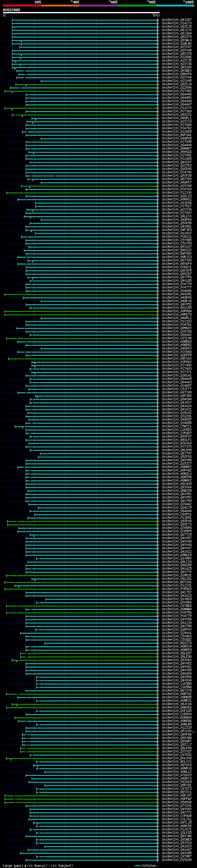Click the orange ~40% identity scale segment
The width and height of the screenshot is (197, 868).
60,6
